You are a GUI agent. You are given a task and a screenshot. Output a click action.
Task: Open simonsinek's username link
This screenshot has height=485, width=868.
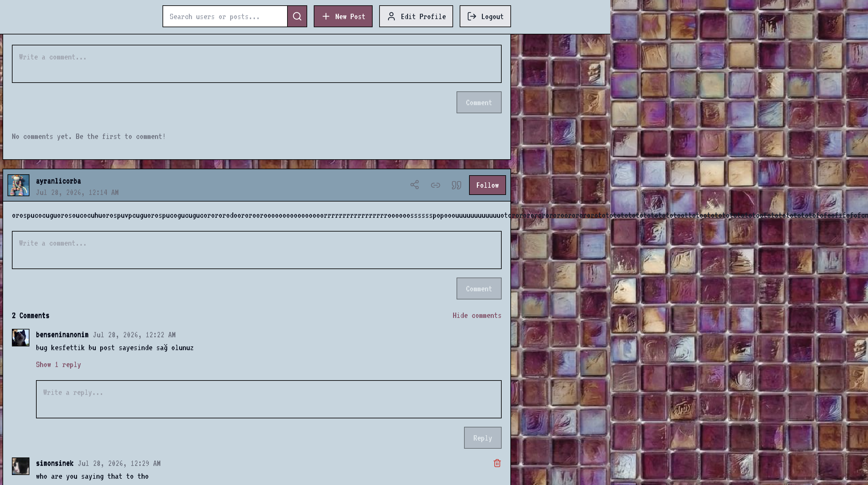[x=54, y=463]
